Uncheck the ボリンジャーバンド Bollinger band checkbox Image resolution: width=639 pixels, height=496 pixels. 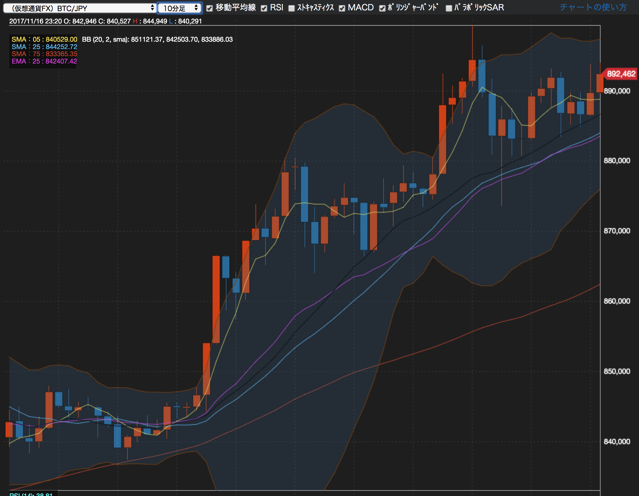coord(382,8)
